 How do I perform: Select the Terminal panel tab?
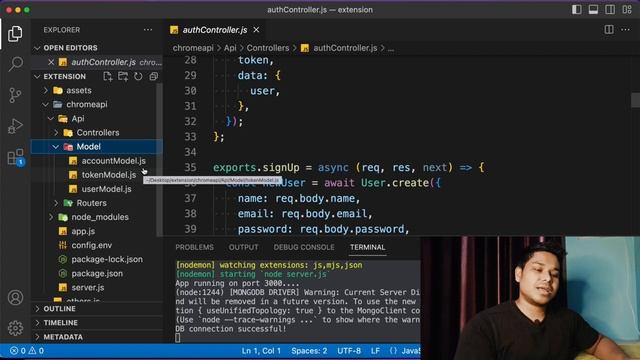pyautogui.click(x=367, y=247)
